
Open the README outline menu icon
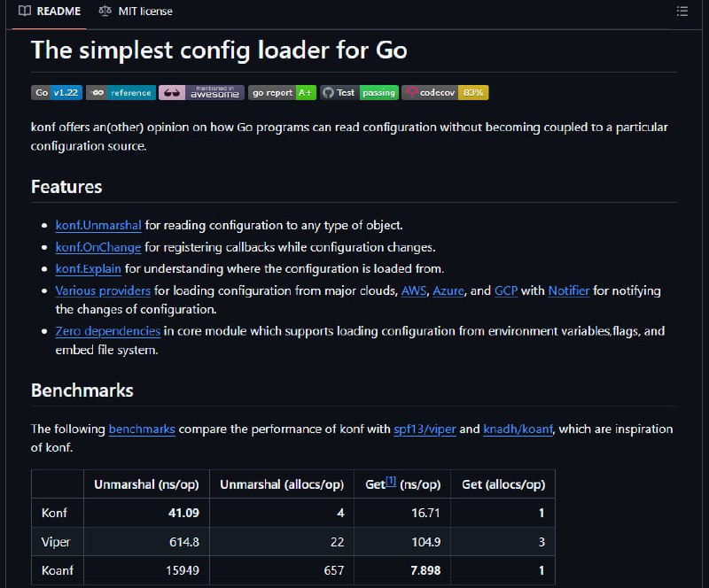682,12
